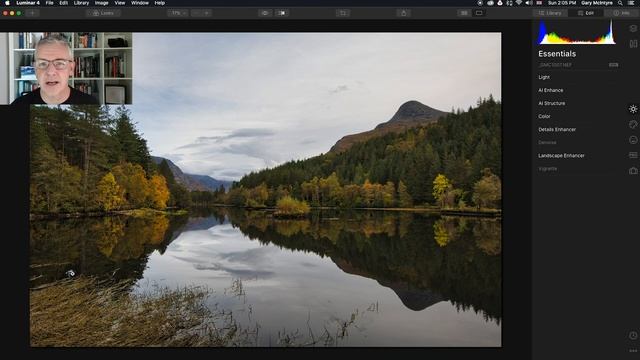Open the Help menu
Screen dimensions: 640x360
click(x=160, y=3)
